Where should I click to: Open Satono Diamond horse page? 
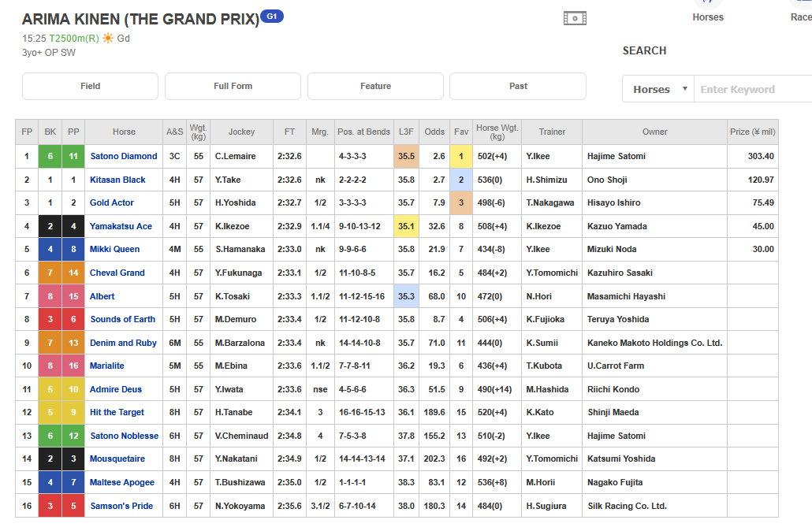tap(124, 156)
